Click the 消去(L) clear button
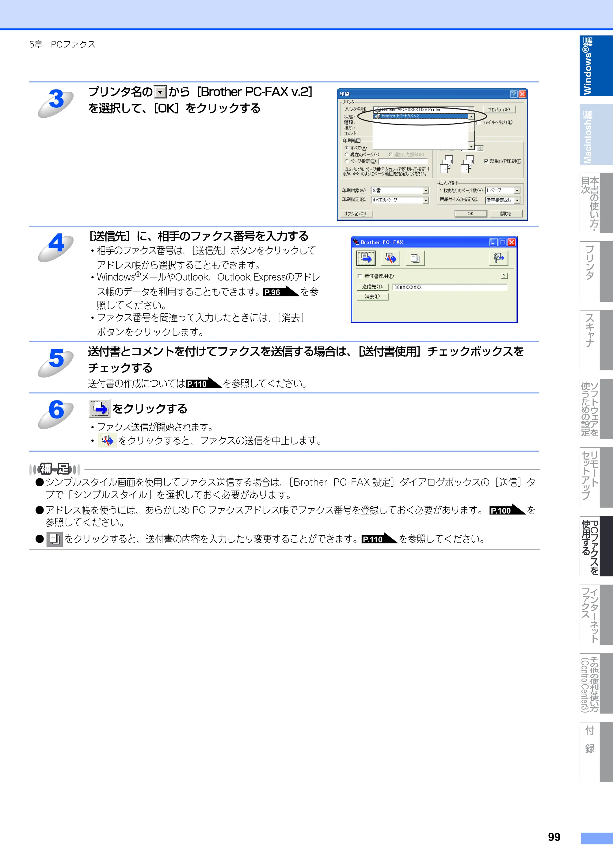Viewport: 613px width, 868px height. tap(372, 297)
